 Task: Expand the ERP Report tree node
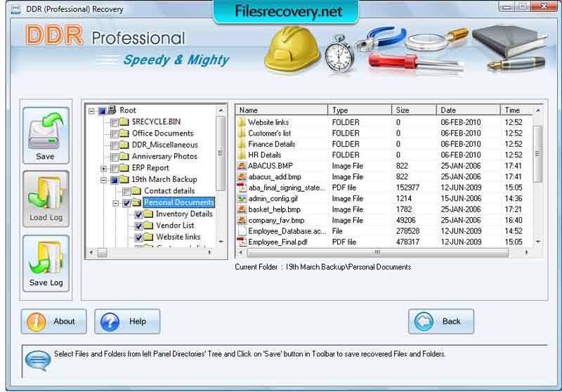point(103,169)
